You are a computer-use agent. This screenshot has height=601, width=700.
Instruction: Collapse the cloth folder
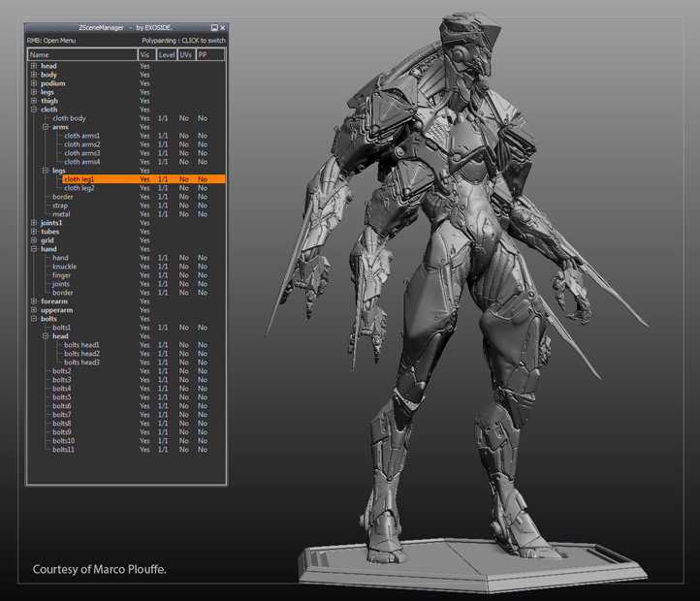point(34,110)
